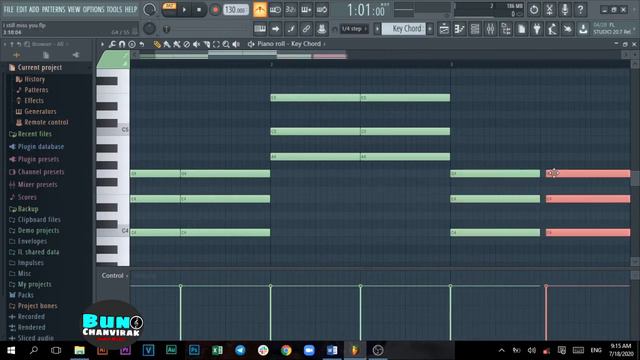Open the piano roll menu arrow
Viewport: 640px width, 360px height.
pos(102,44)
